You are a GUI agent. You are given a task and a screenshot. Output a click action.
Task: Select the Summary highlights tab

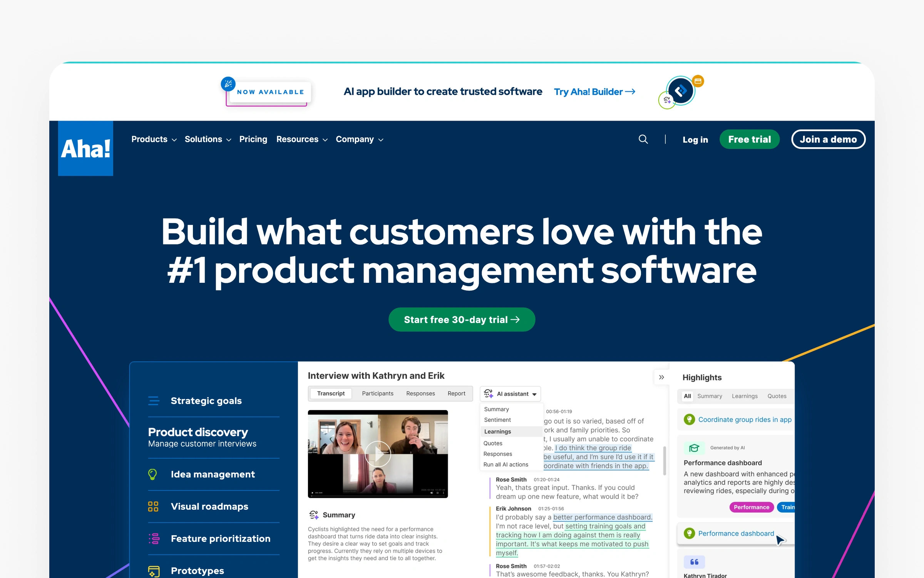pos(710,396)
